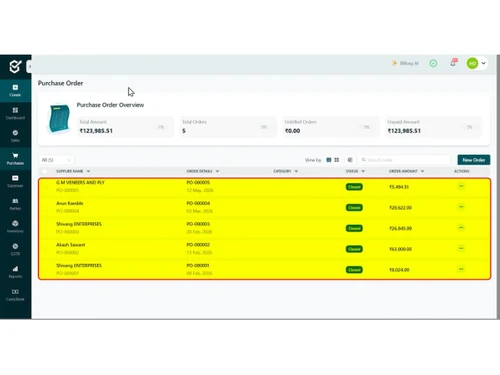This screenshot has height=375, width=500.
Task: Open the Inventory sidebar icon
Action: 15,227
